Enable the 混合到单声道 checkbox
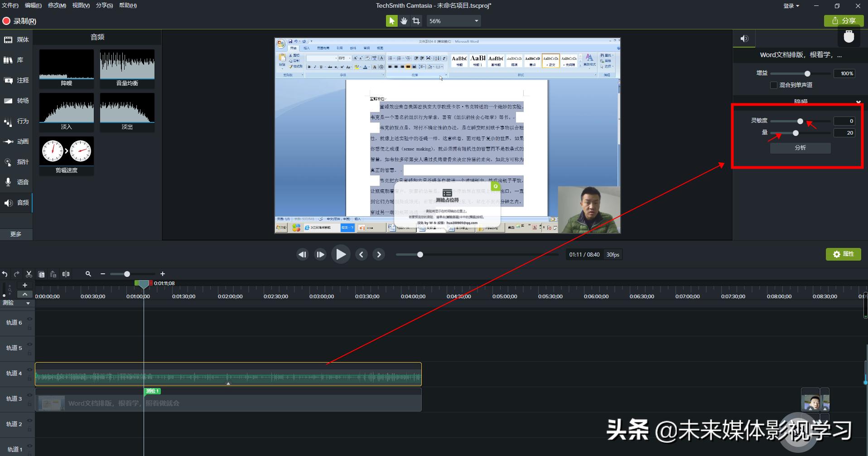868x456 pixels. point(773,85)
